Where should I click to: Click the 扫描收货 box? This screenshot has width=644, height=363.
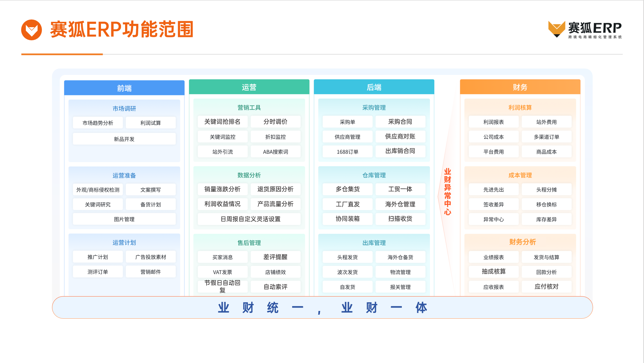click(x=400, y=219)
